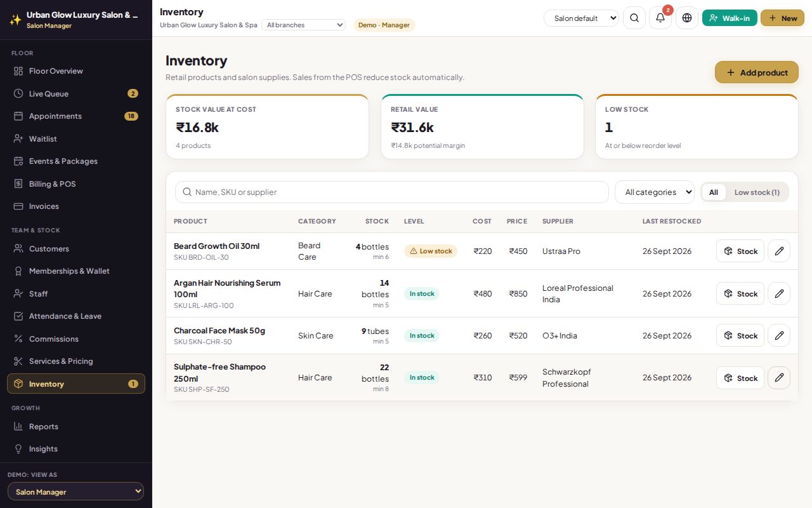Focus the Name, SKU or supplier search field
Image resolution: width=812 pixels, height=508 pixels.
point(391,192)
